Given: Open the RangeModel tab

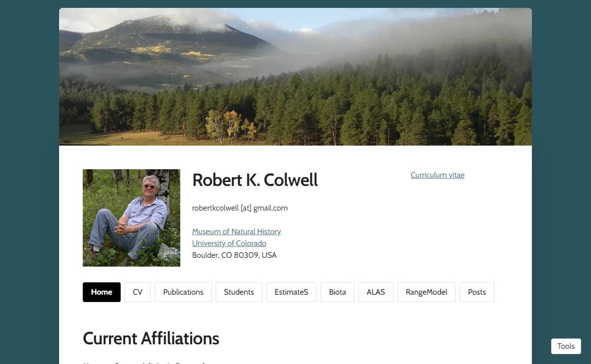Looking at the screenshot, I should click(x=427, y=292).
